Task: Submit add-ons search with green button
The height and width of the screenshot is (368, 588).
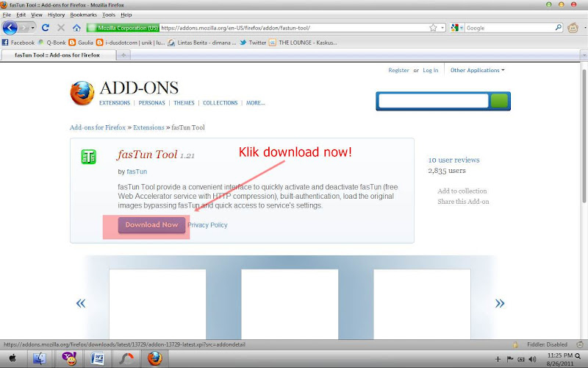Action: [x=500, y=101]
